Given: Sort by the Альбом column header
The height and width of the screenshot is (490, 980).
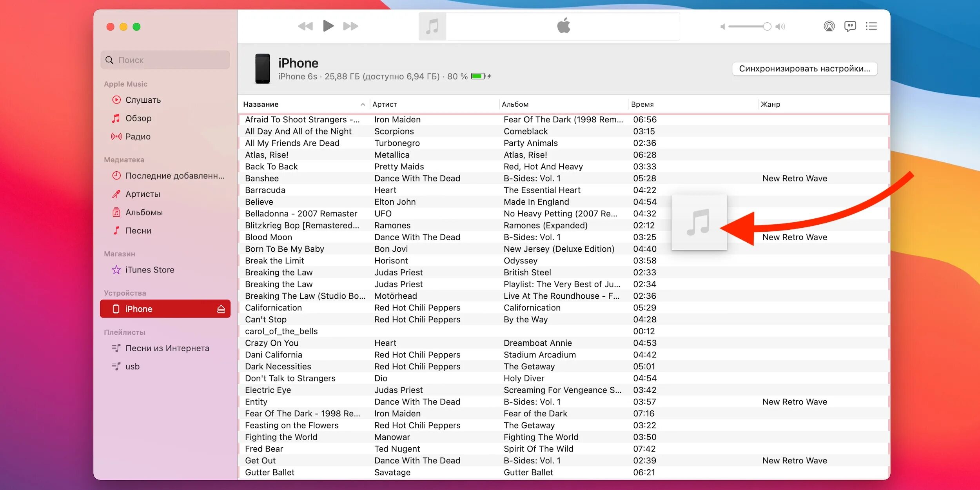Looking at the screenshot, I should (515, 104).
